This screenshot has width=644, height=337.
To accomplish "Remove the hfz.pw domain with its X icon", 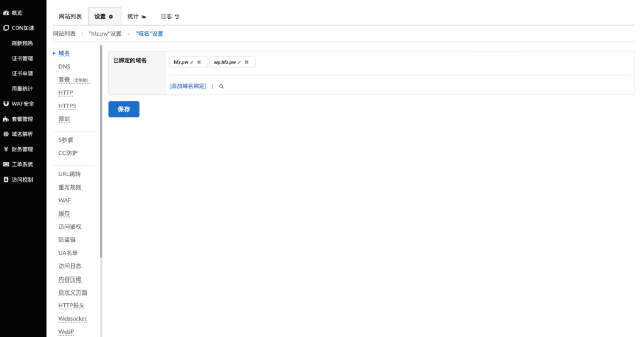I will 199,62.
